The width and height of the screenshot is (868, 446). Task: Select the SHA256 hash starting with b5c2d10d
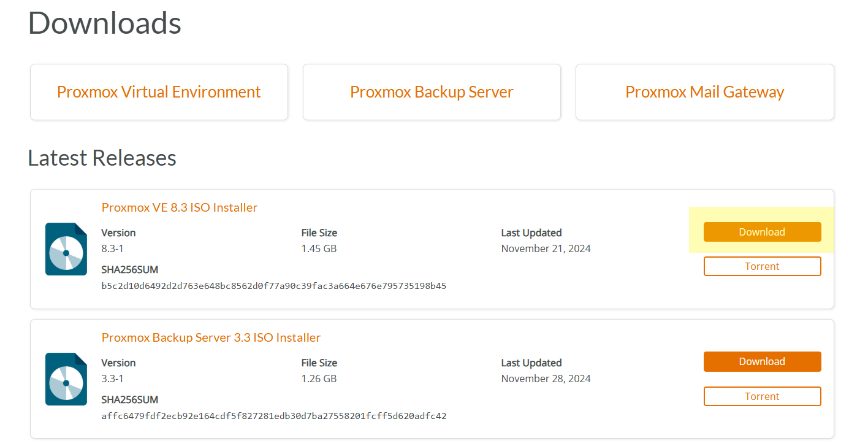274,286
